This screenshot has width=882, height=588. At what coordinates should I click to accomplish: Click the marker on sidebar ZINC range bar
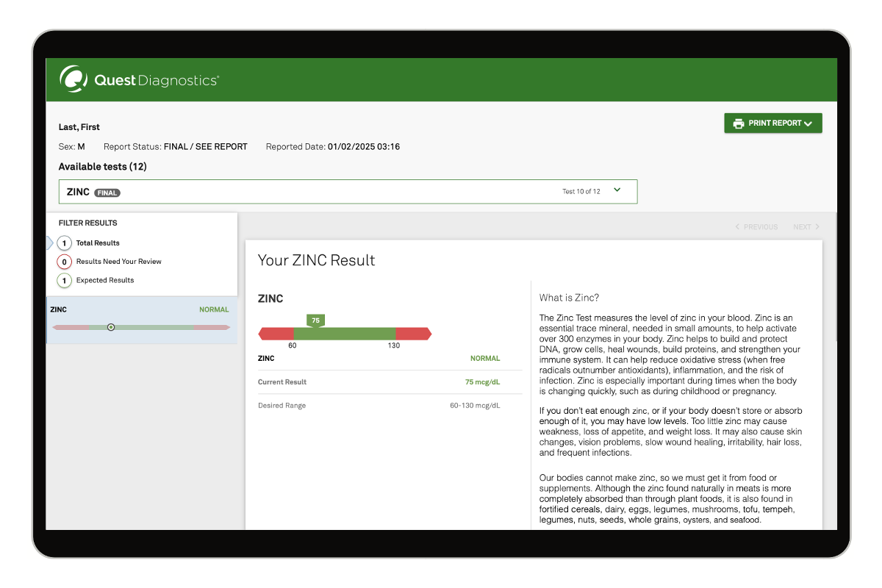[x=111, y=327]
